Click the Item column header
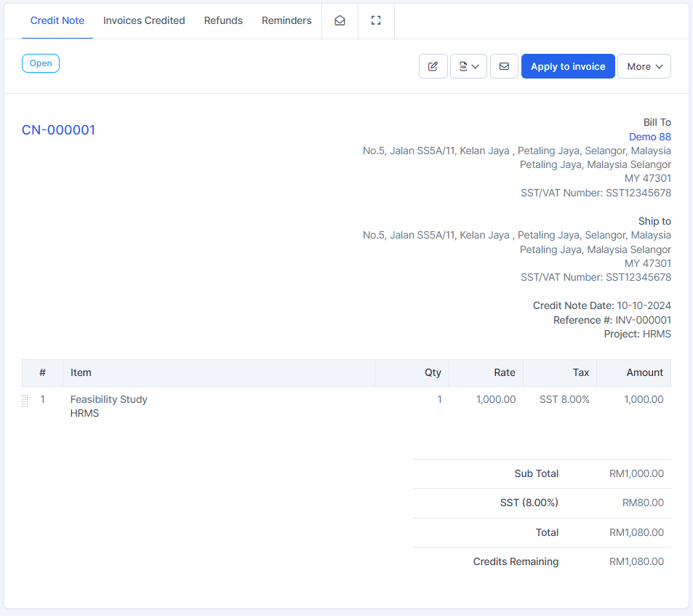693x616 pixels. point(81,372)
